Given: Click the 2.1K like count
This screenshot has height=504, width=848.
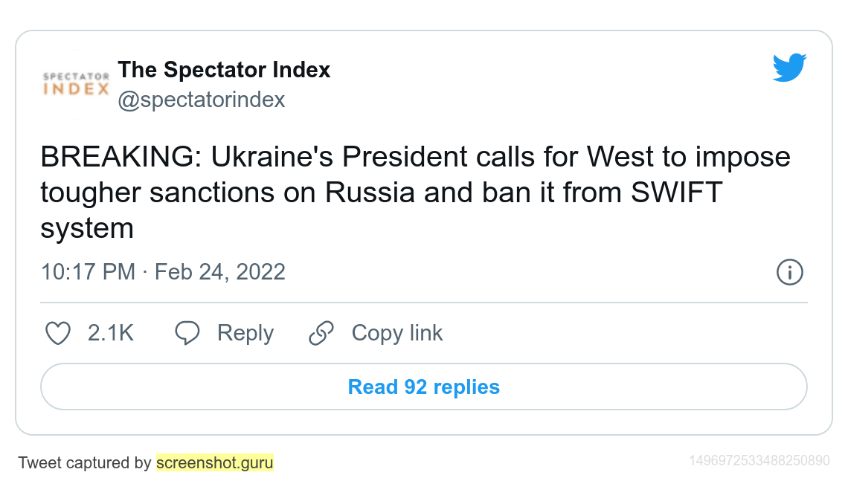Looking at the screenshot, I should 111,333.
